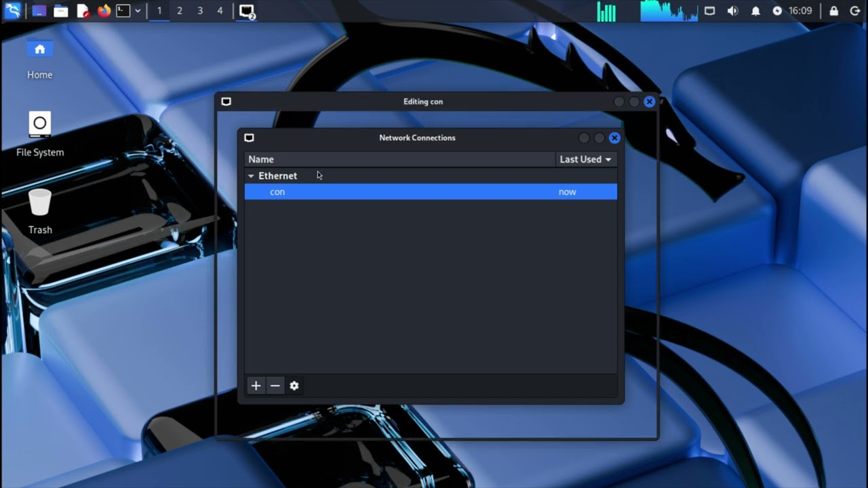The image size is (868, 488).
Task: Lock the screen via padlock icon
Action: pyautogui.click(x=834, y=11)
